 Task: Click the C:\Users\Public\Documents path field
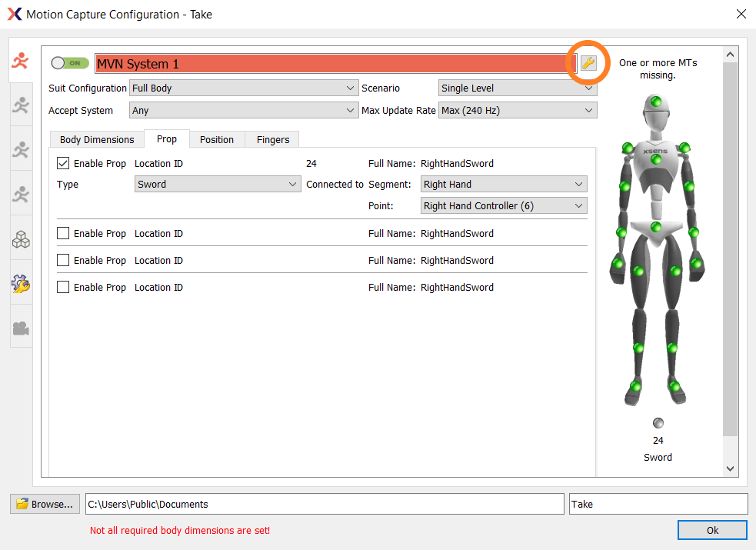point(325,504)
